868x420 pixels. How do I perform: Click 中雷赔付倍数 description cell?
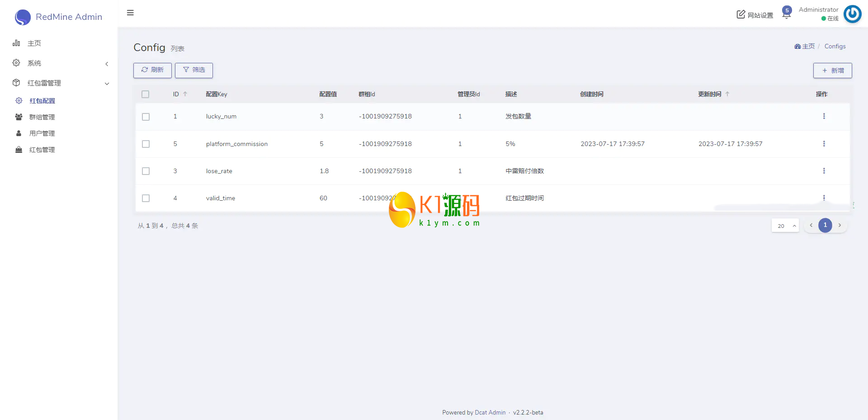[x=524, y=171]
